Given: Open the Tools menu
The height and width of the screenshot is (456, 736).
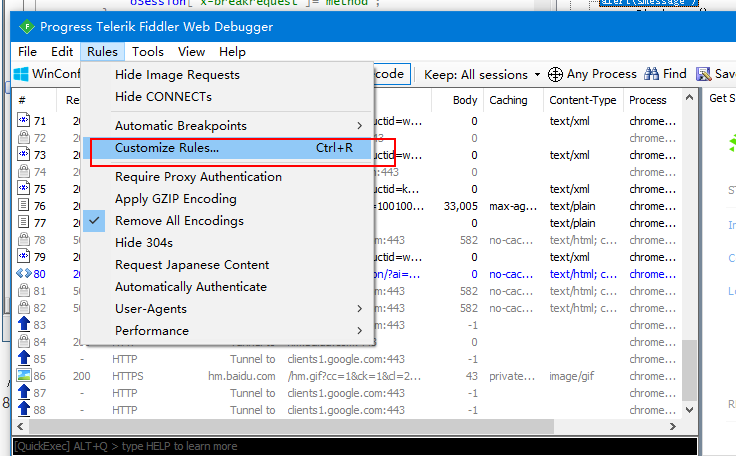Looking at the screenshot, I should 148,52.
